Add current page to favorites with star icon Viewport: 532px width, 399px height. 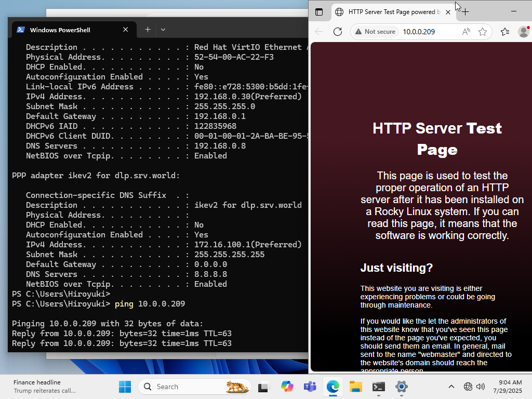pos(483,31)
